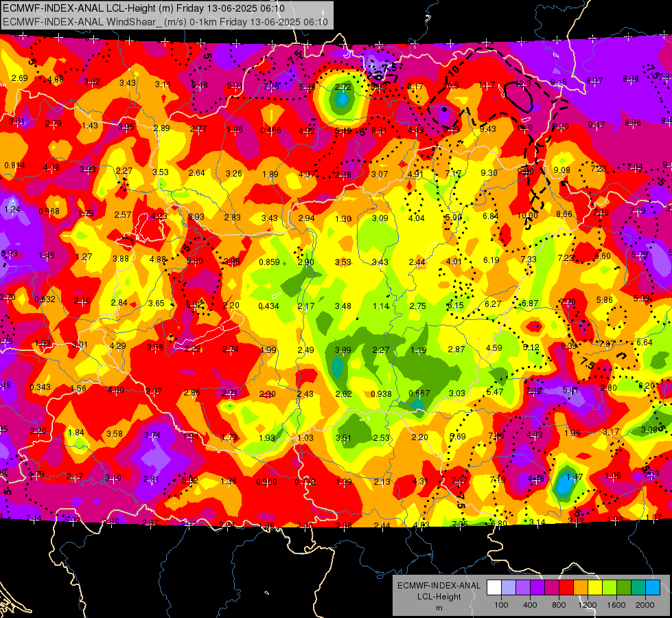The width and height of the screenshot is (672, 618).
Task: Click the 100 label on the legend scale
Action: pos(501,605)
